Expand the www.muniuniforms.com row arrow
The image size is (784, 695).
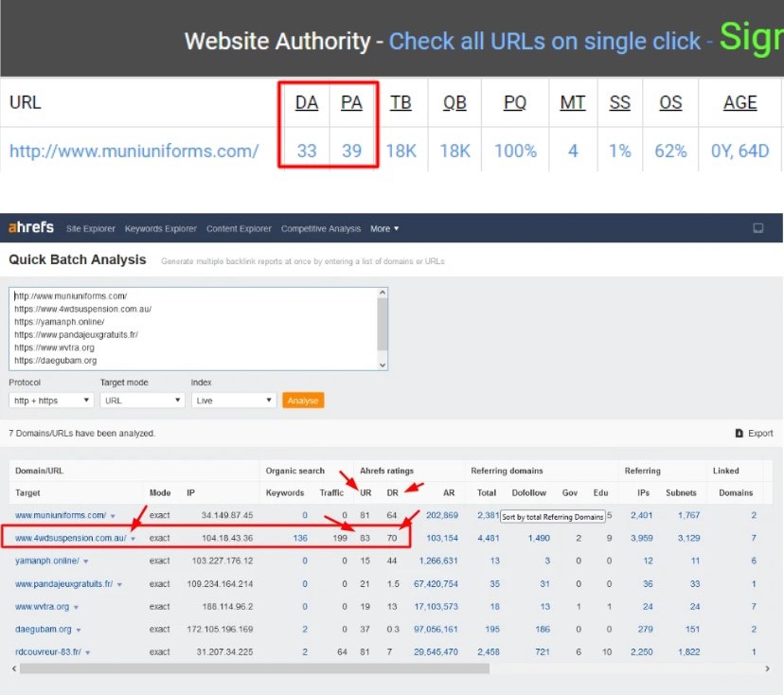pyautogui.click(x=114, y=516)
